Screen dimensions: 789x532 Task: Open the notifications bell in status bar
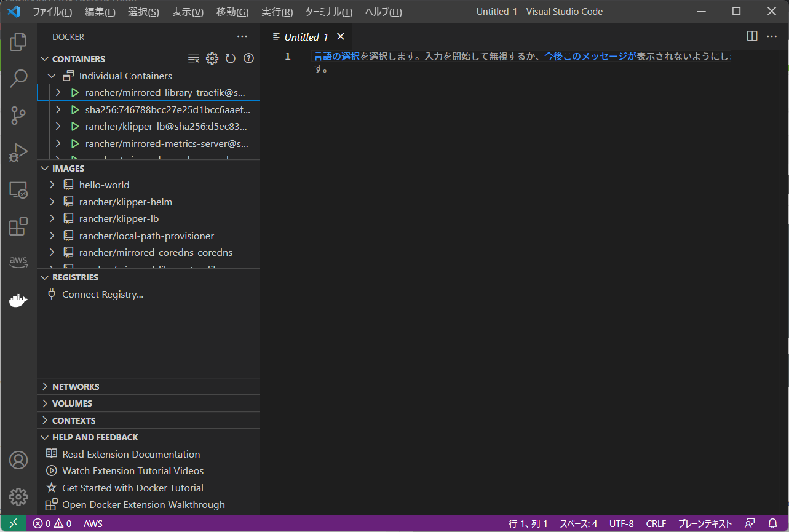coord(773,524)
